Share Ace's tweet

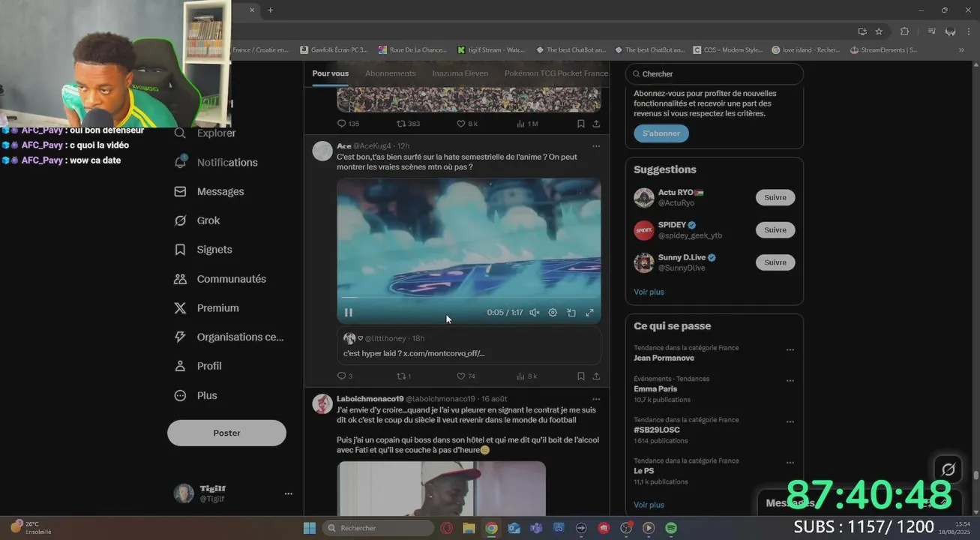click(x=596, y=376)
